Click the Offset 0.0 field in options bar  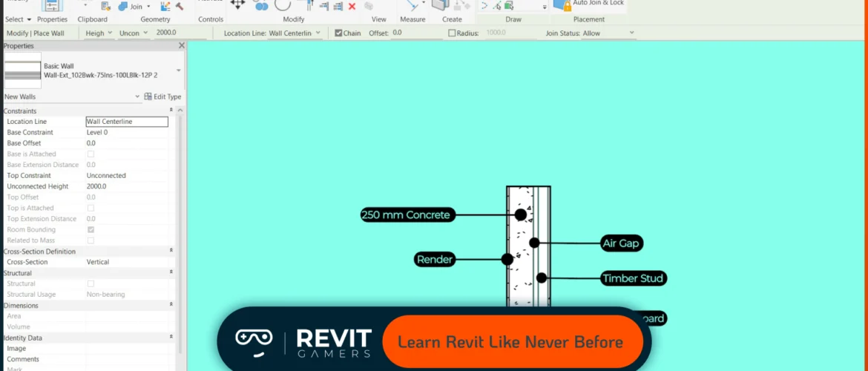[x=417, y=33]
